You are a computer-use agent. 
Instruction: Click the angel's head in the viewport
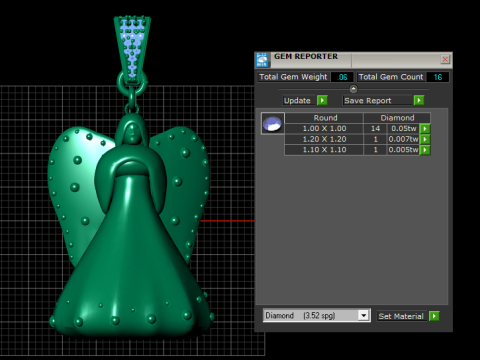(x=132, y=129)
